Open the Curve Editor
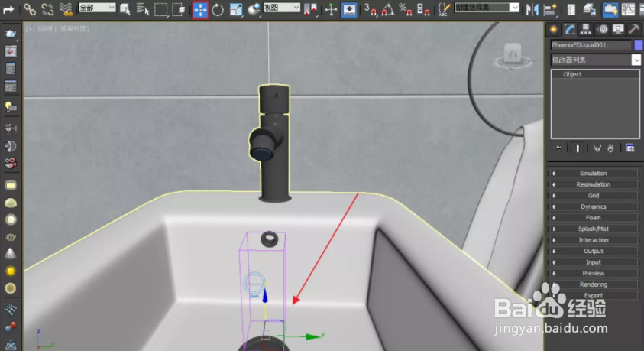 pyautogui.click(x=628, y=9)
